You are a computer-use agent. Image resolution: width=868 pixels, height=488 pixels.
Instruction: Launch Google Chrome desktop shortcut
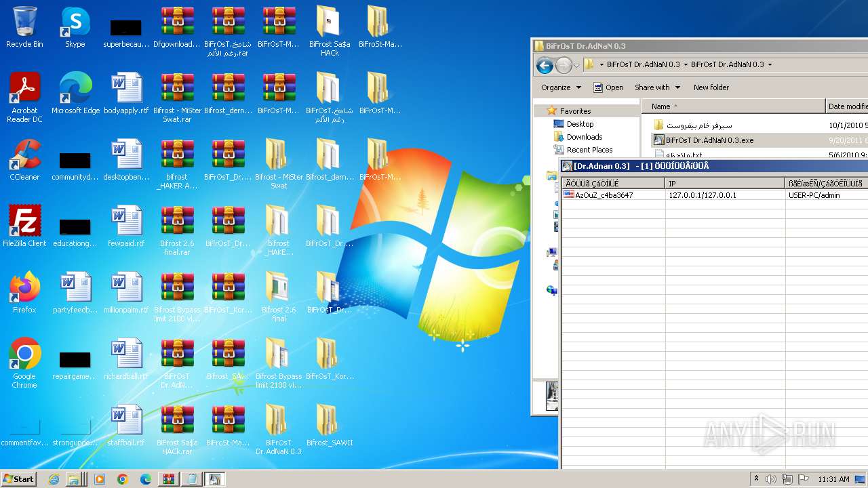(x=24, y=363)
